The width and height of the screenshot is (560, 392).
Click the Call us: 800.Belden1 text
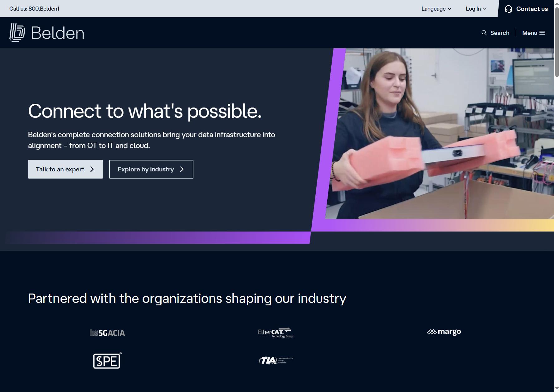click(34, 9)
